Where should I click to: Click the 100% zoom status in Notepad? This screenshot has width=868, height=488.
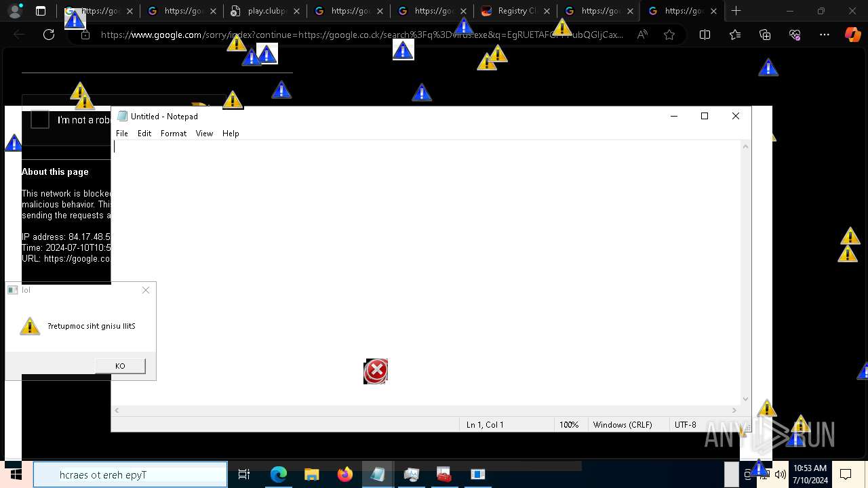(x=569, y=425)
